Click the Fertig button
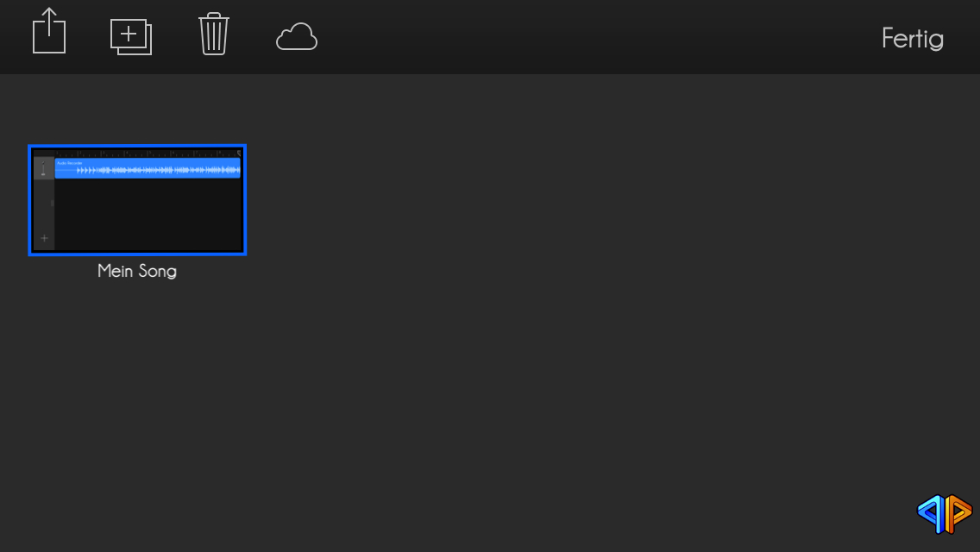This screenshot has height=552, width=980. tap(913, 39)
